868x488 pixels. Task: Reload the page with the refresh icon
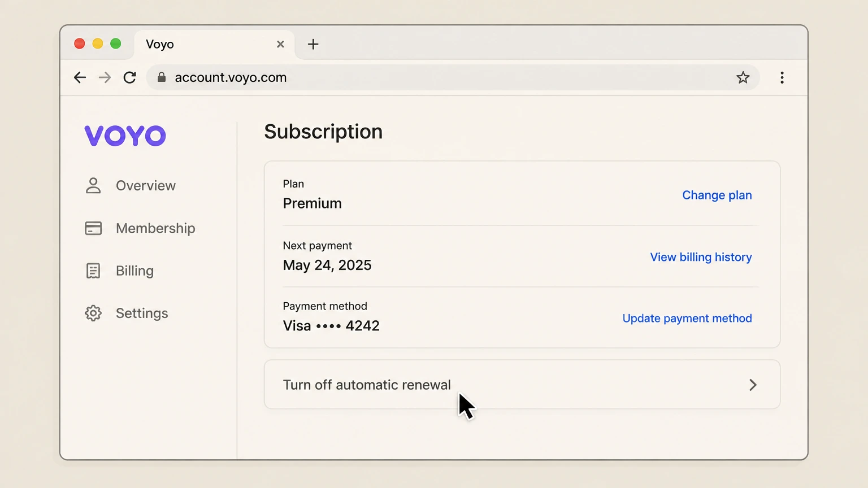pos(130,77)
